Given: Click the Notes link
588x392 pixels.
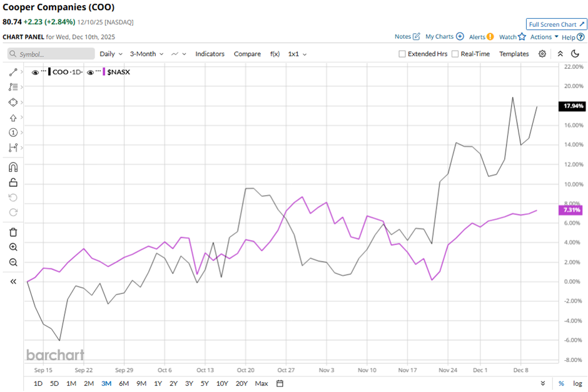Looking at the screenshot, I should coord(403,36).
